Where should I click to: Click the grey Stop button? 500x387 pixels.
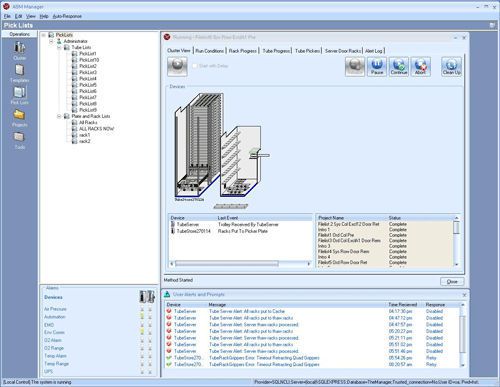tap(355, 66)
